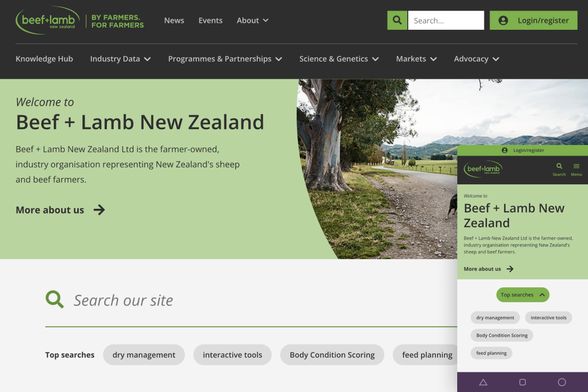Tap mobile interactive tools tag

coord(548,318)
